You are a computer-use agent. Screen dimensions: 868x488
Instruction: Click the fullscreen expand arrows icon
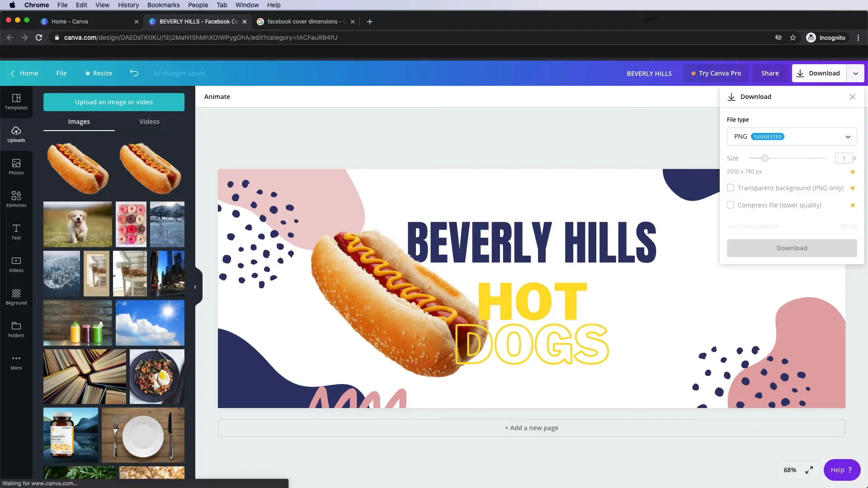tap(809, 470)
